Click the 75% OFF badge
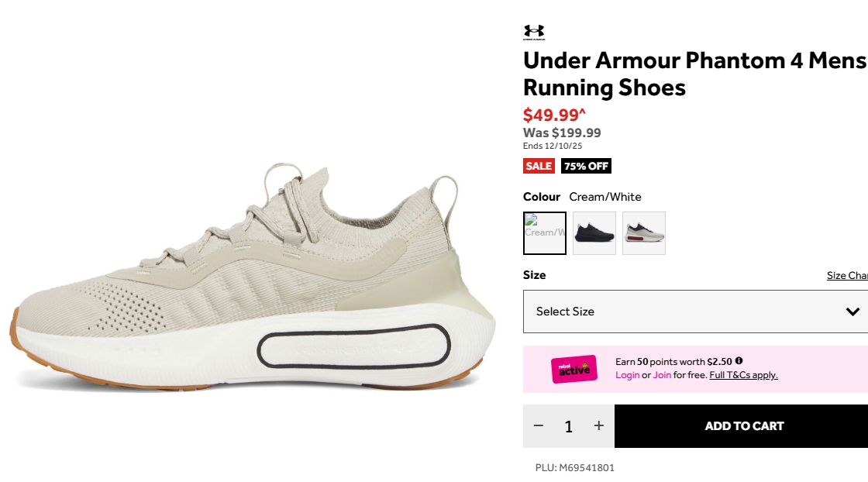 pyautogui.click(x=586, y=166)
